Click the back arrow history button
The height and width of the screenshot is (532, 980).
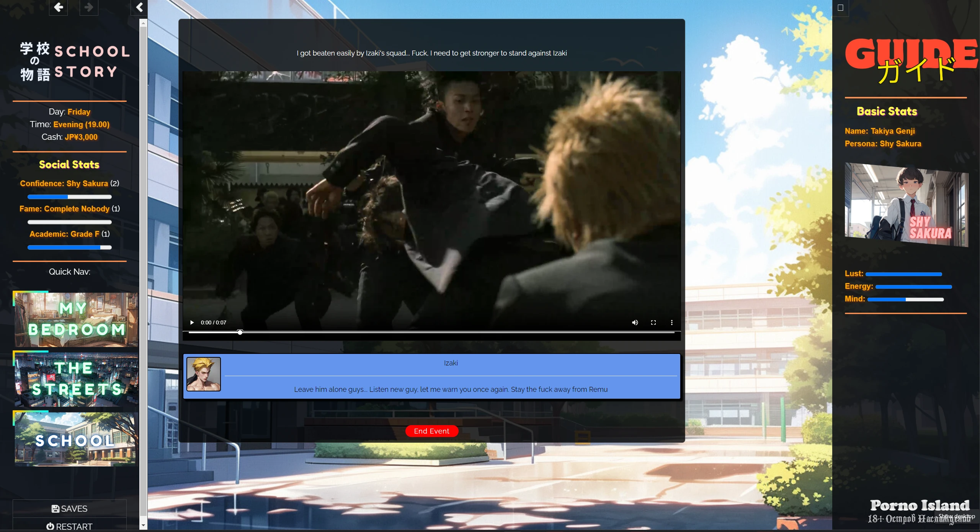pyautogui.click(x=58, y=7)
